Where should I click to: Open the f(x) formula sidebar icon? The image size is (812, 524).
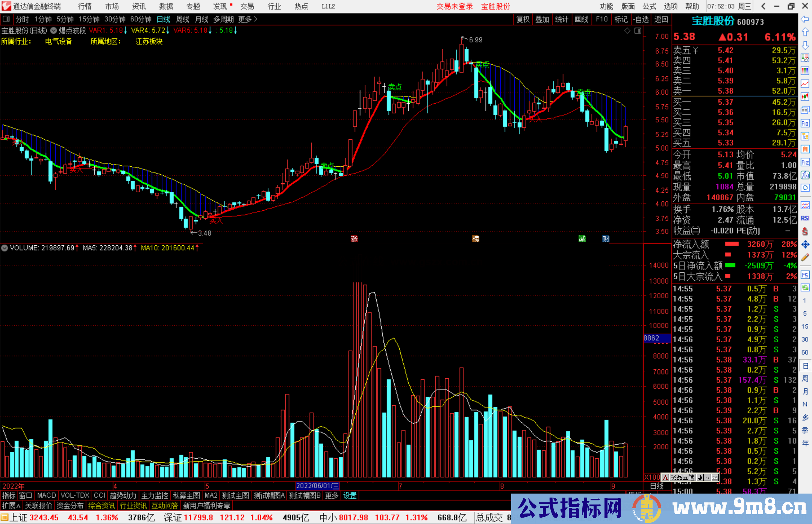coord(805,175)
